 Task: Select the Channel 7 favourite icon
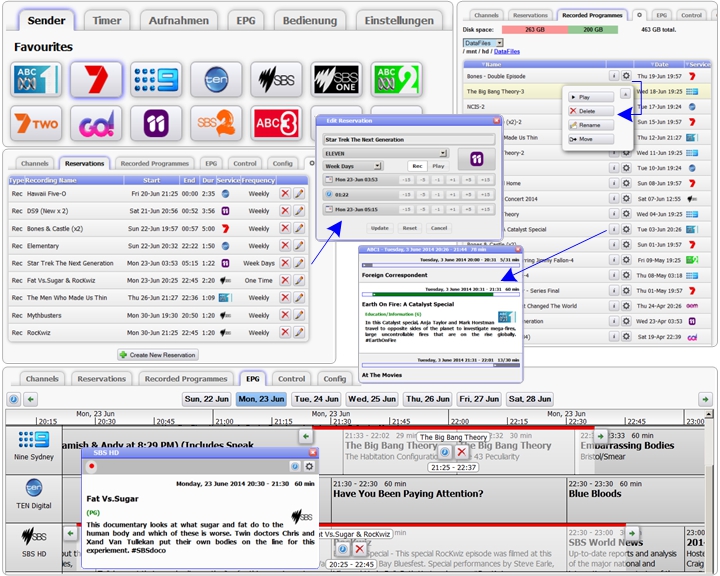click(x=96, y=80)
